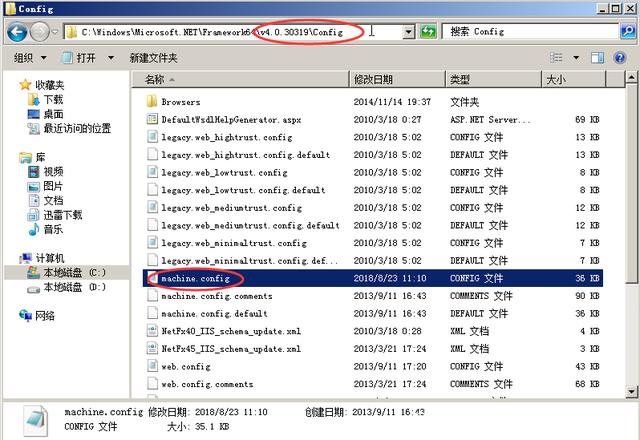Click the 2018/8/23 11:10 date cell
The image size is (640, 440).
pyautogui.click(x=390, y=278)
